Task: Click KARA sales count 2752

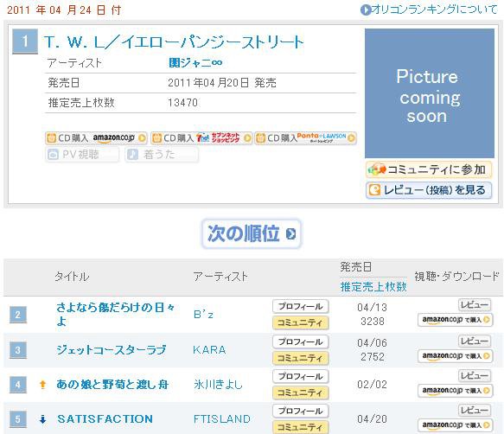Action: coord(373,357)
